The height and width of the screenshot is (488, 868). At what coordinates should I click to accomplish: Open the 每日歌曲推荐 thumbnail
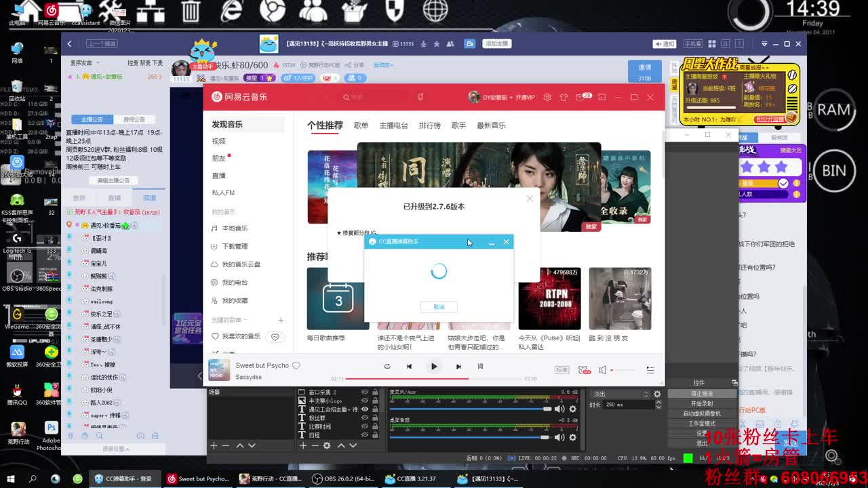(x=338, y=298)
